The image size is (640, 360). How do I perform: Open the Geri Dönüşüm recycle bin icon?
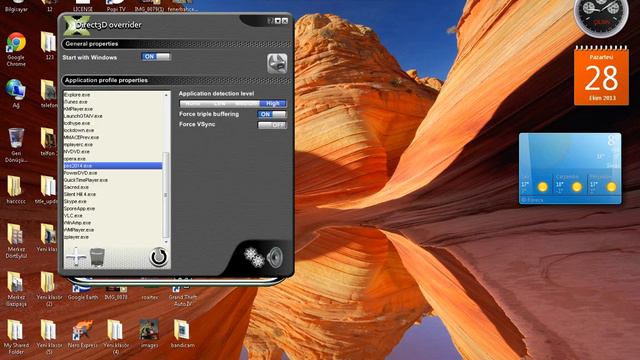(x=16, y=145)
